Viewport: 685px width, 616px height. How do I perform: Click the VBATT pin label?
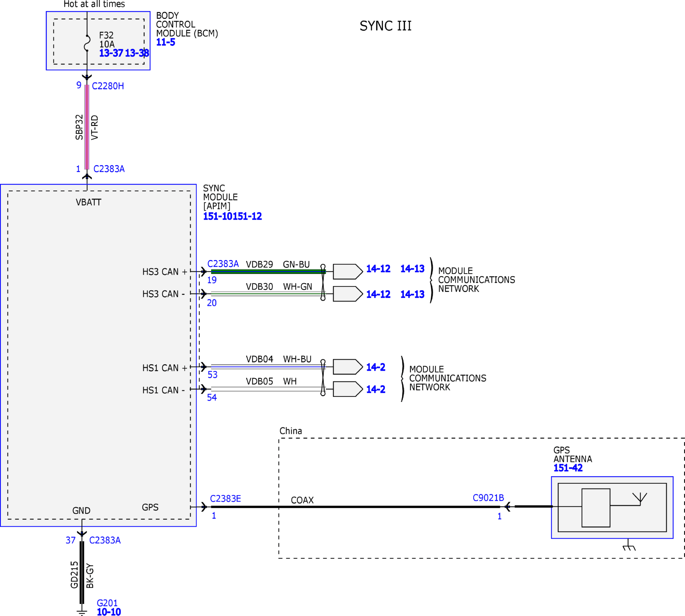(89, 202)
